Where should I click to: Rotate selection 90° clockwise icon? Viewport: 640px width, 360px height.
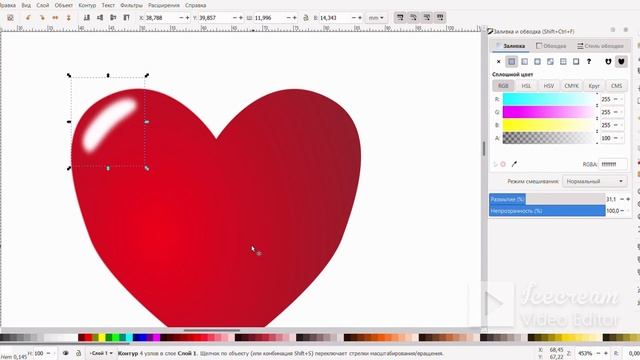coord(42,18)
